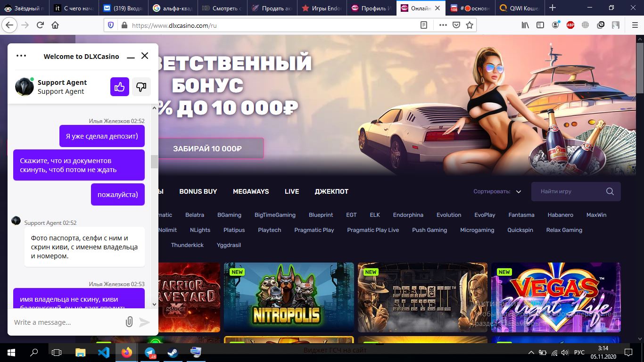Open the LIVE games category
This screenshot has height=362, width=644.
coord(292,191)
